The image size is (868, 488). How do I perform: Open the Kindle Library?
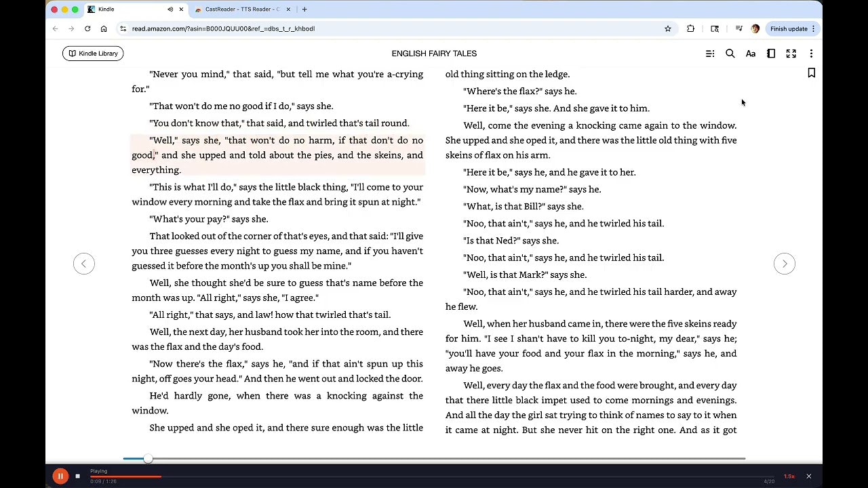coord(92,53)
